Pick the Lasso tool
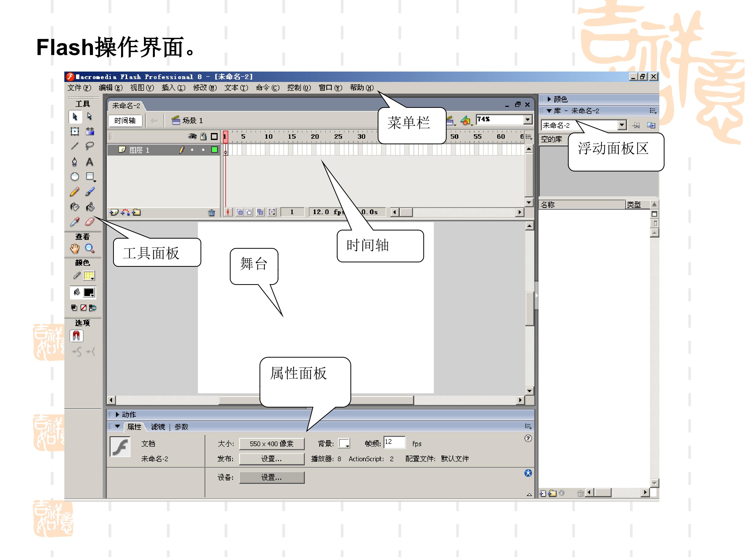 (89, 146)
